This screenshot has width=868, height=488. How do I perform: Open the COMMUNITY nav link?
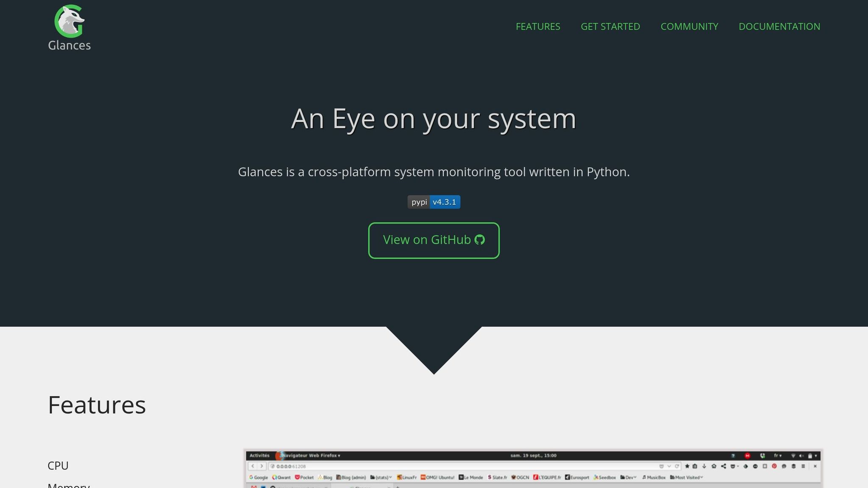[689, 27]
